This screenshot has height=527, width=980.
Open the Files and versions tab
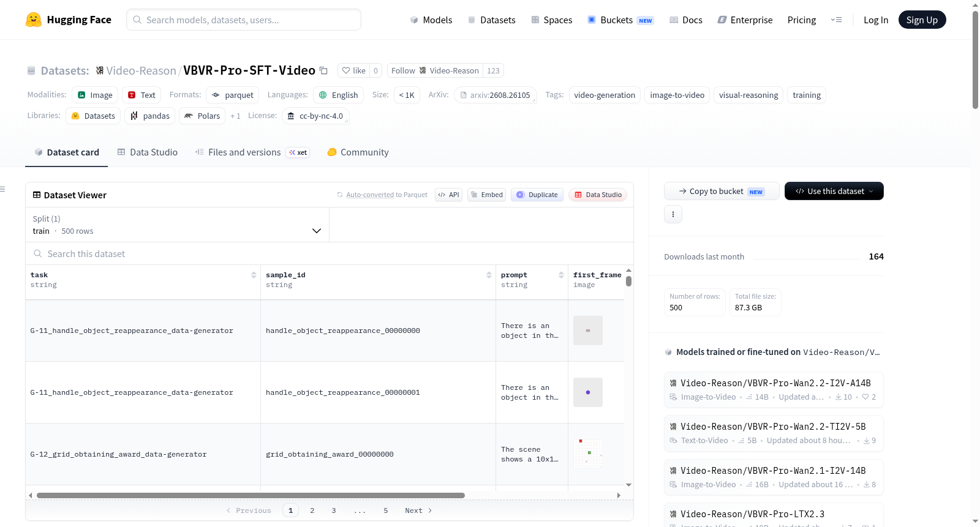(x=252, y=152)
